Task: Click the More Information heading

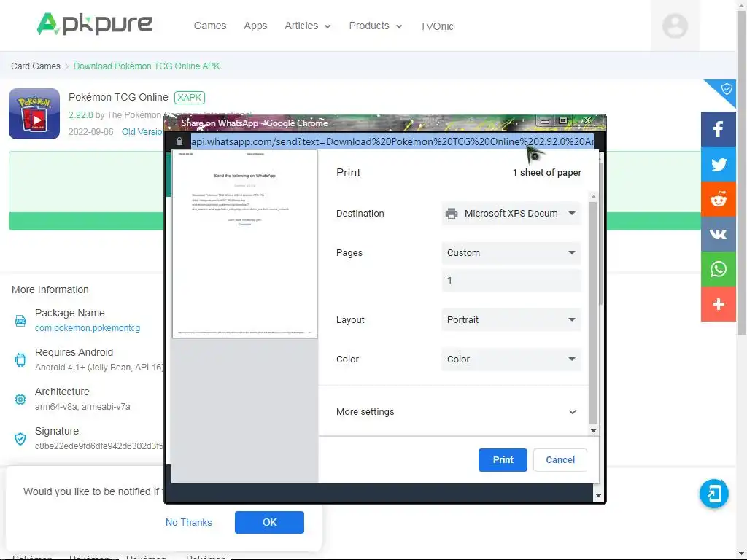Action: tap(50, 289)
